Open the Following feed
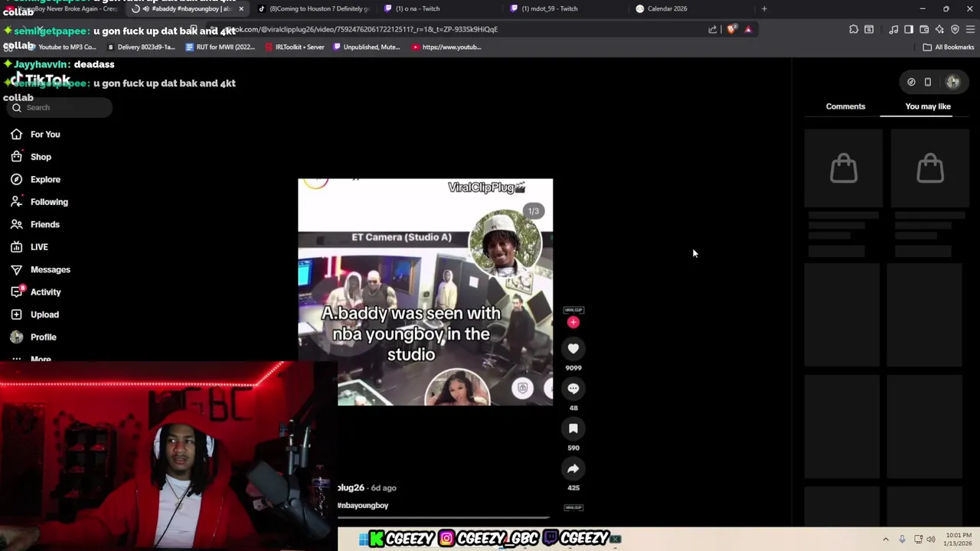The image size is (980, 551). pyautogui.click(x=49, y=202)
